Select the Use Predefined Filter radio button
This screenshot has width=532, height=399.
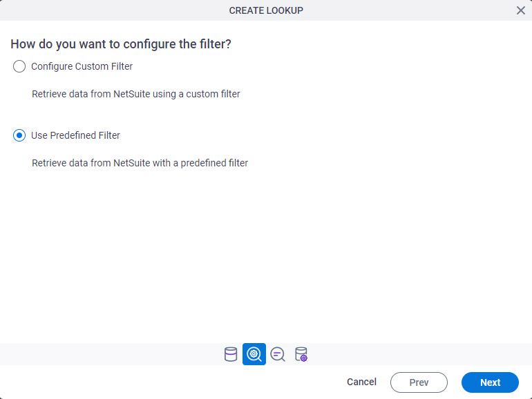(x=19, y=135)
